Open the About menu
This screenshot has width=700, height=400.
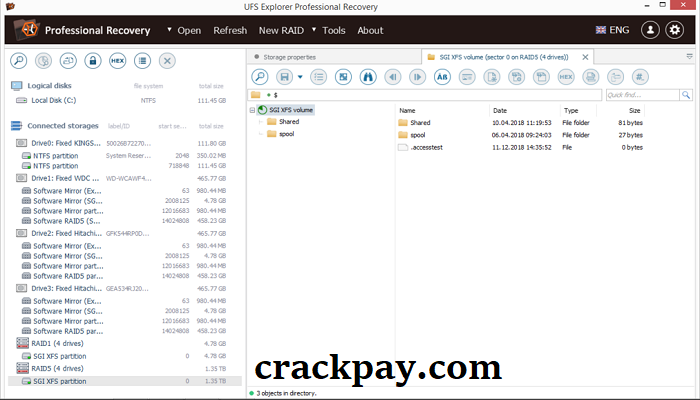[x=370, y=30]
